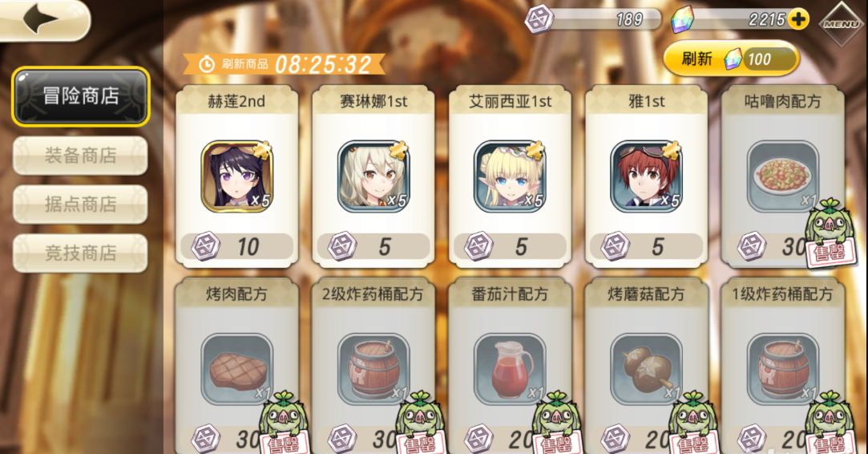Image resolution: width=868 pixels, height=454 pixels.
Task: Open the 竞技商店 tab
Action: [80, 253]
